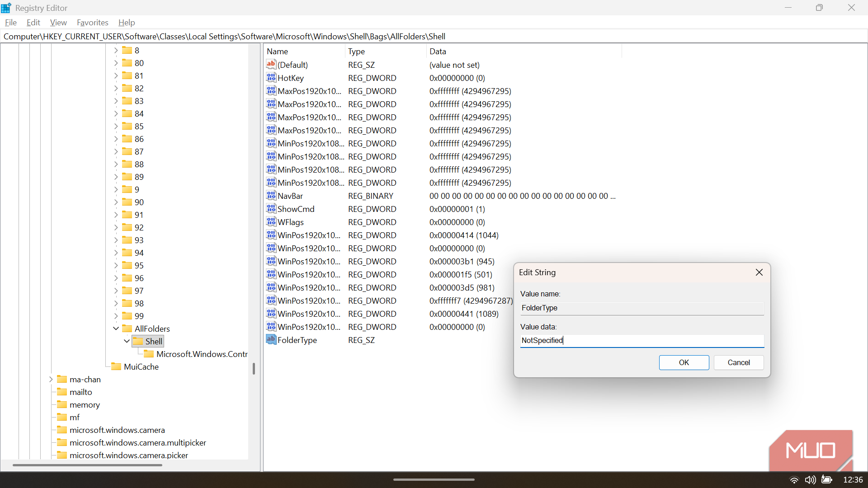Cancel the Edit String dialog
Image resolution: width=868 pixels, height=488 pixels.
(x=739, y=362)
